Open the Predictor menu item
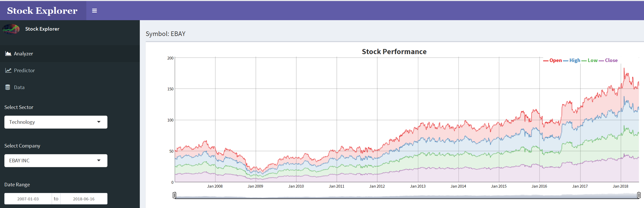Image resolution: width=644 pixels, height=208 pixels. 24,70
